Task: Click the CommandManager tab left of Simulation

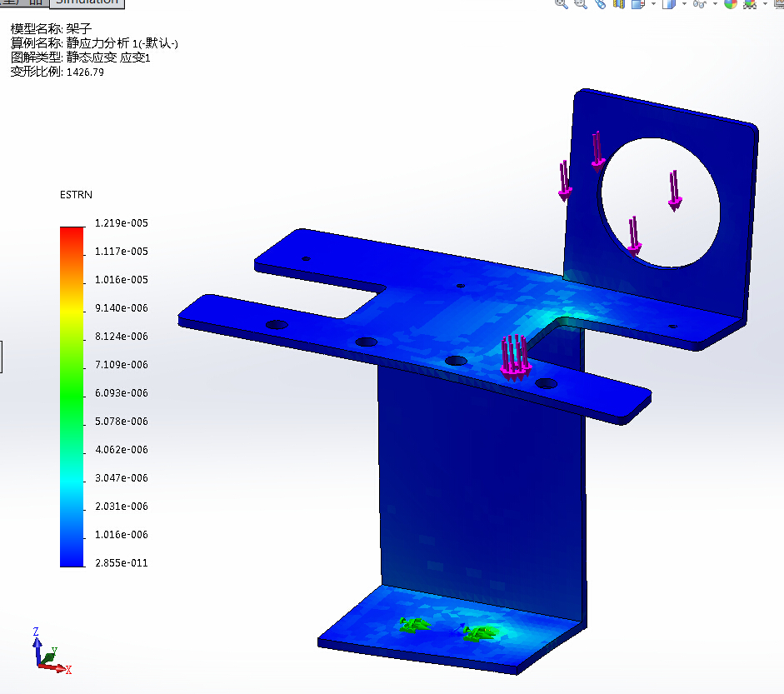Action: (x=33, y=4)
